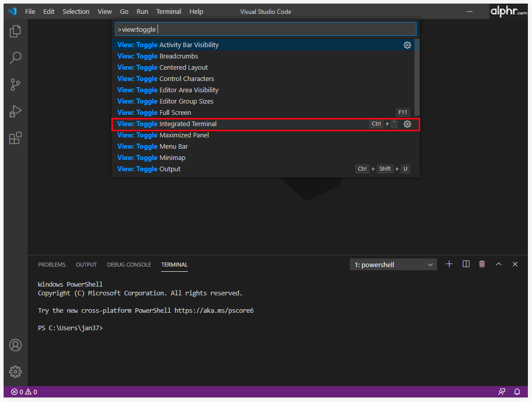Split the terminal pane
This screenshot has width=532, height=402.
[x=466, y=264]
